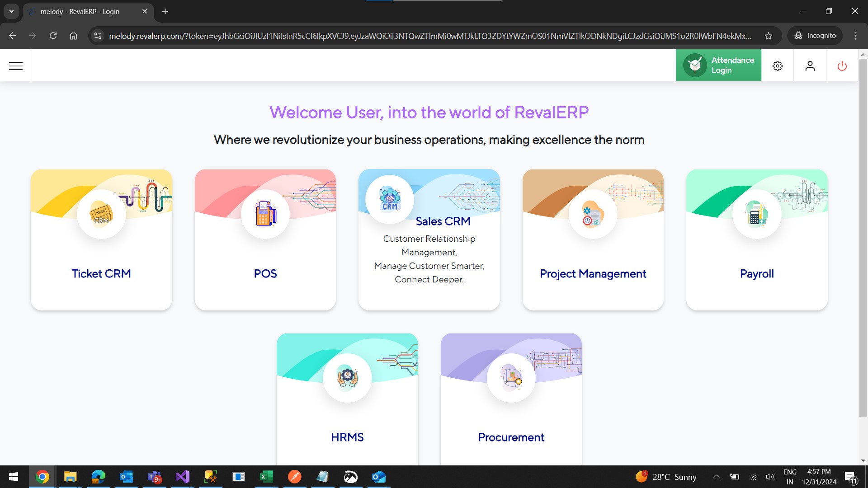Expand the browser tab search dropdown
868x488 pixels.
11,11
